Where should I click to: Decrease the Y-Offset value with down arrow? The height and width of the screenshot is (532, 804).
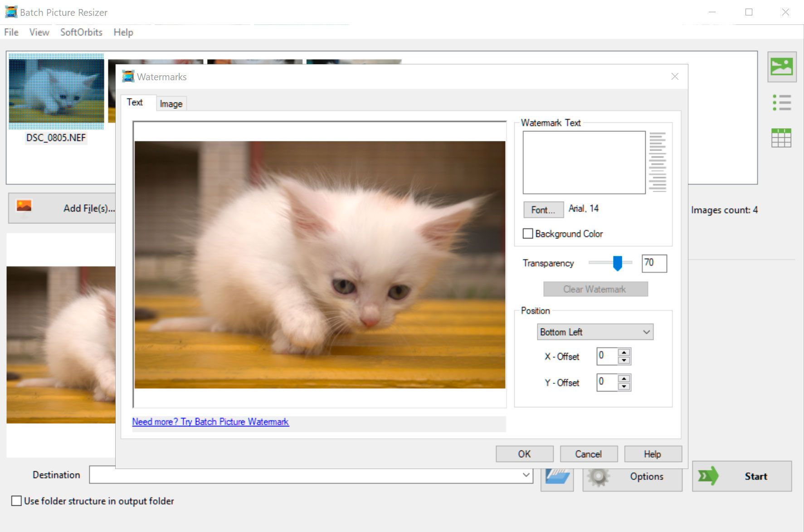624,387
